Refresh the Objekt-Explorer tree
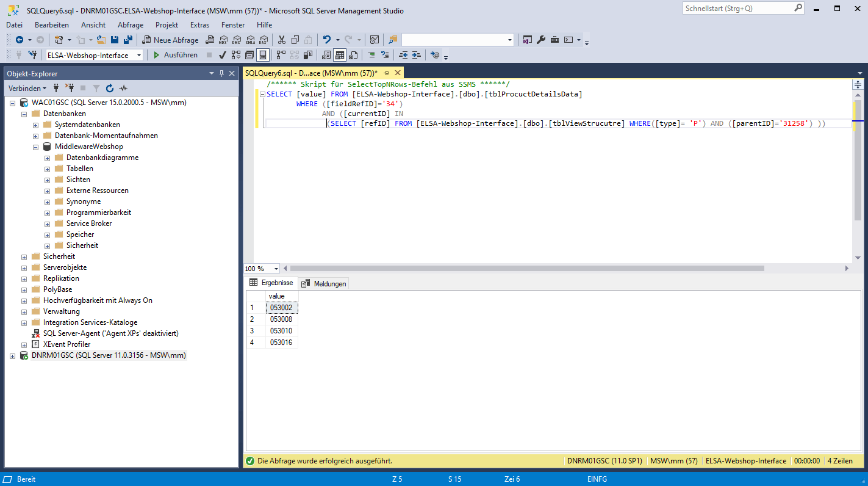The image size is (868, 486). coord(110,88)
